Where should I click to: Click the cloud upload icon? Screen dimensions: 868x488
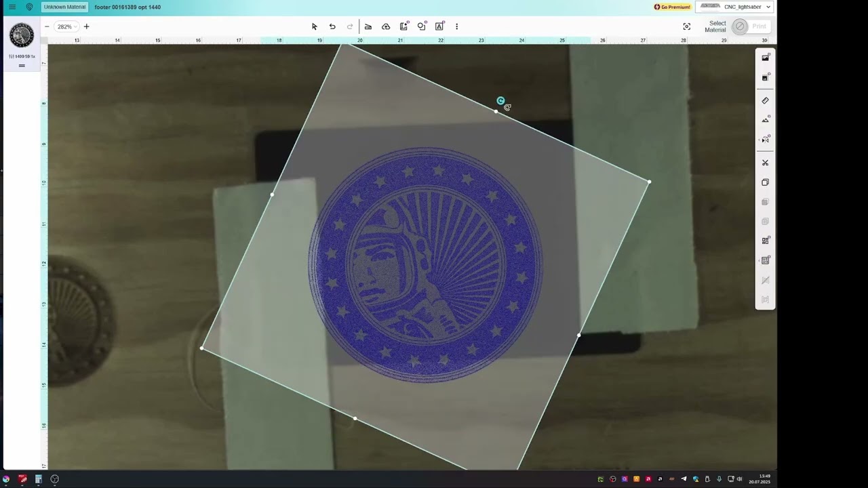[386, 26]
